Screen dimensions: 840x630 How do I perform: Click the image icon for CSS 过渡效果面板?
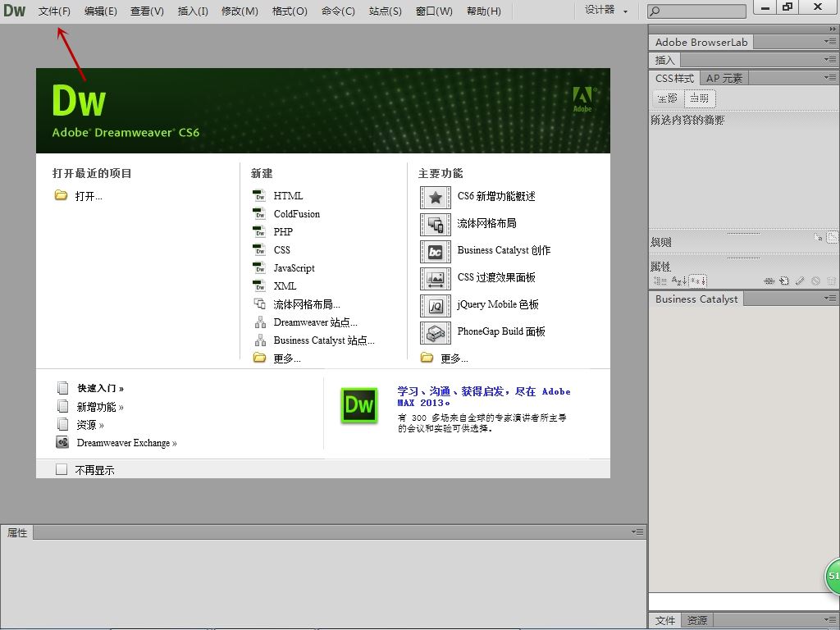(436, 279)
